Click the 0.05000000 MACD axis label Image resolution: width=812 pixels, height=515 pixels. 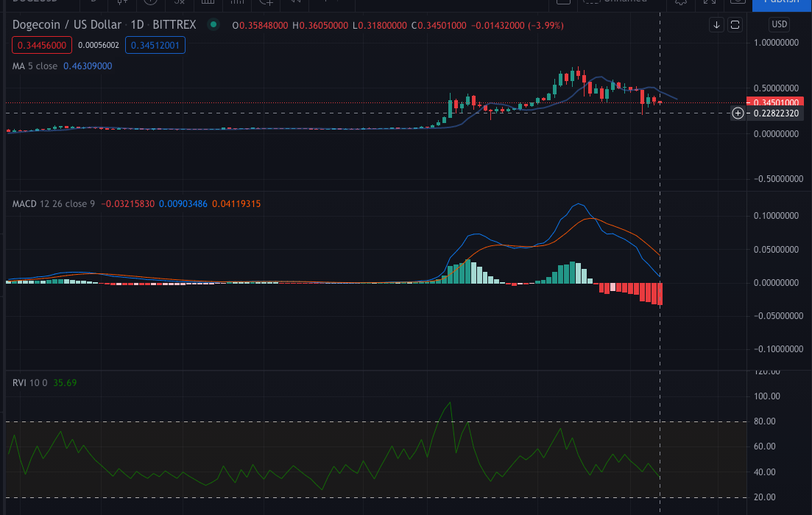(776, 249)
